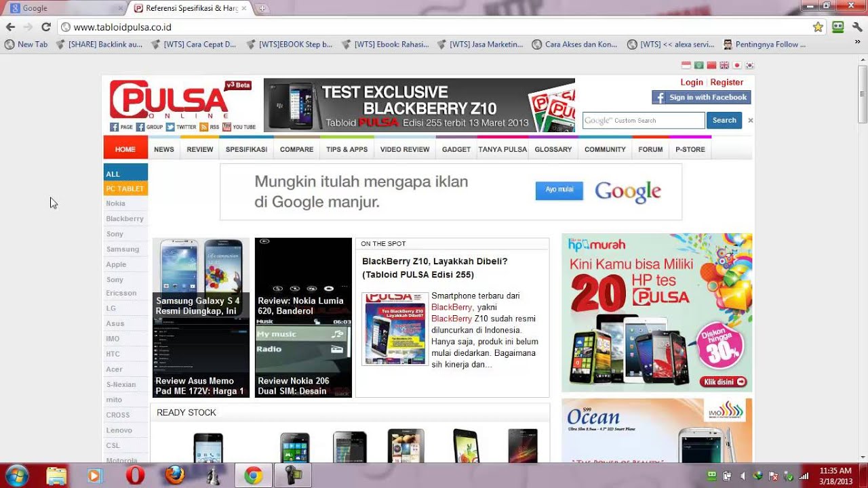Bookmark this page with the star icon
The width and height of the screenshot is (868, 488).
pyautogui.click(x=818, y=27)
